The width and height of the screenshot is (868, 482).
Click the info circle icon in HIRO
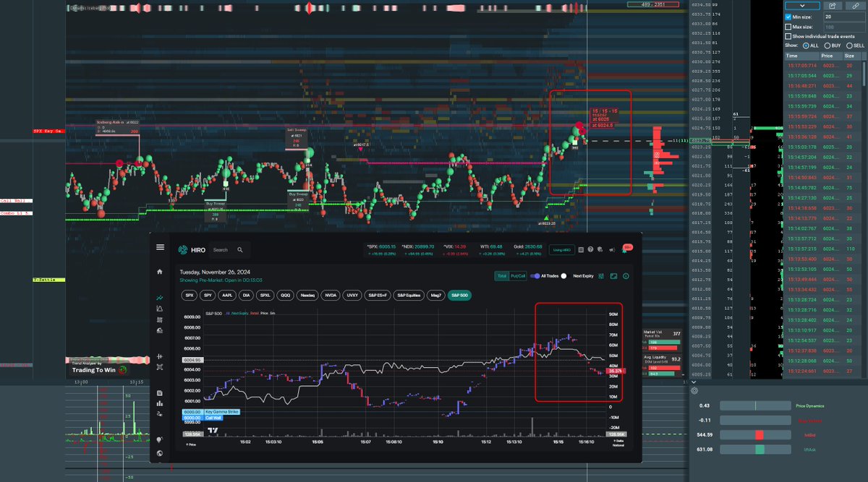point(626,276)
